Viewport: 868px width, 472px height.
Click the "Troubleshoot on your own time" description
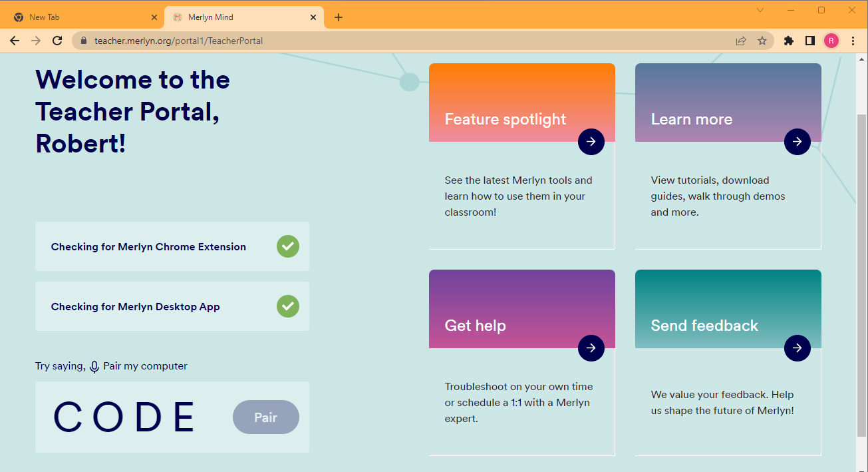[519, 403]
